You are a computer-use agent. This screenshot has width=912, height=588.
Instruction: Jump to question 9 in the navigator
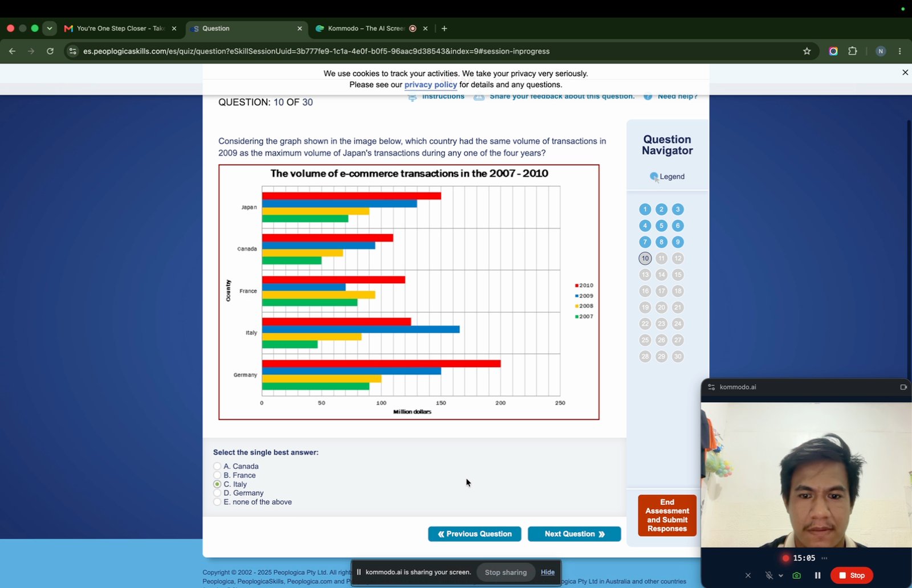click(678, 242)
